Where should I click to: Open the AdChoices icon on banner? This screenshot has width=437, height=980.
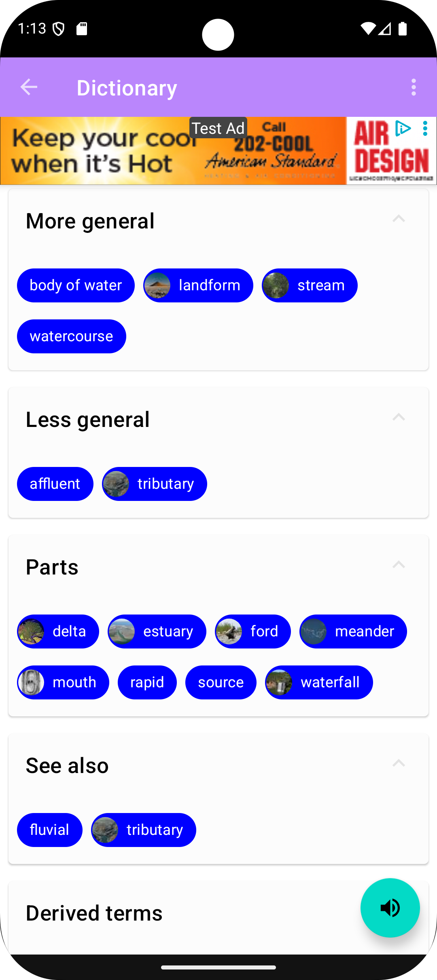coord(403,129)
